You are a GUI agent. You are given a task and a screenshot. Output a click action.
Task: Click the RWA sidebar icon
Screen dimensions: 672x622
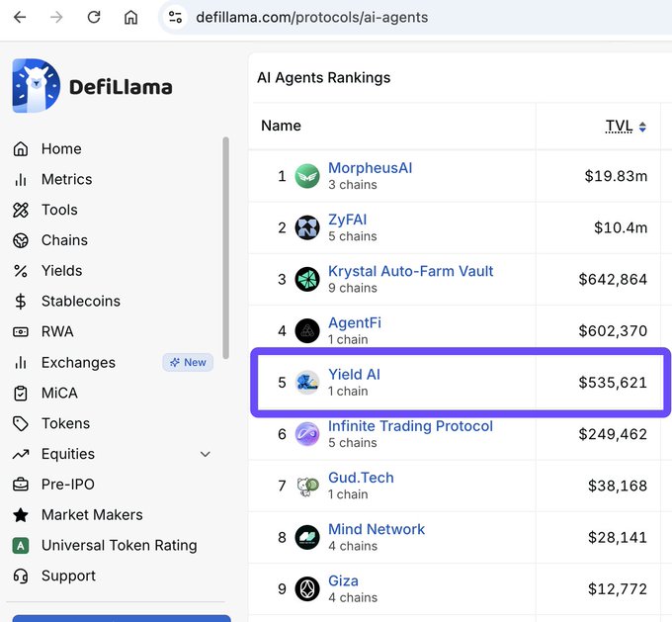[21, 331]
